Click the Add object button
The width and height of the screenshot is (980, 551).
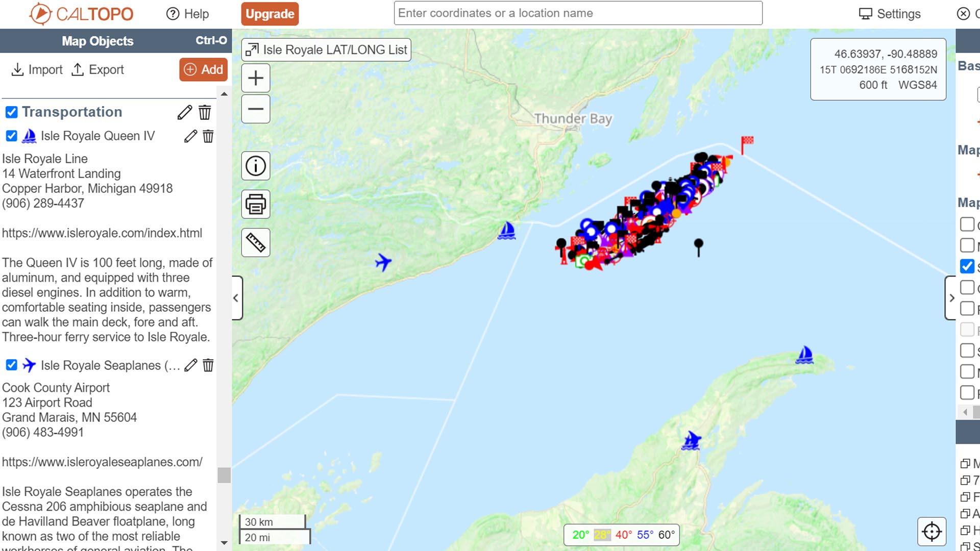[x=203, y=69]
